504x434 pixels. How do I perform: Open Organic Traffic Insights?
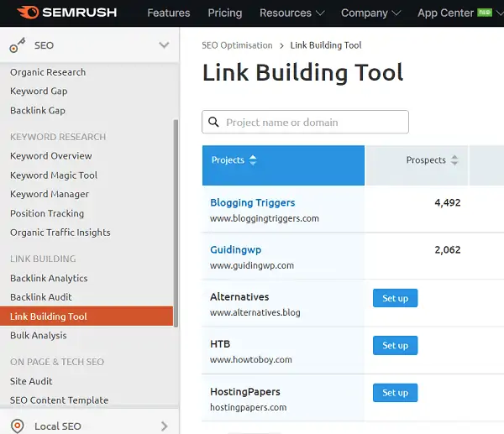60,233
